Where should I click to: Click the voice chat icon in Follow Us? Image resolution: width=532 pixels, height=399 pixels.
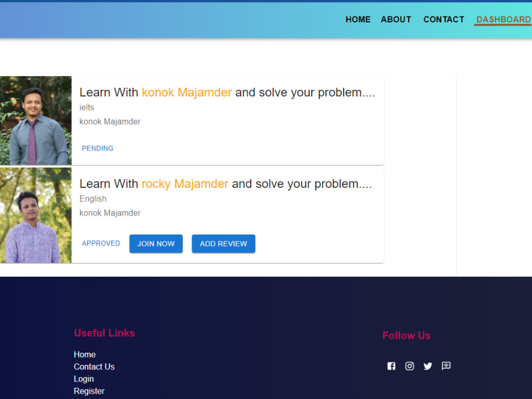[x=446, y=366]
